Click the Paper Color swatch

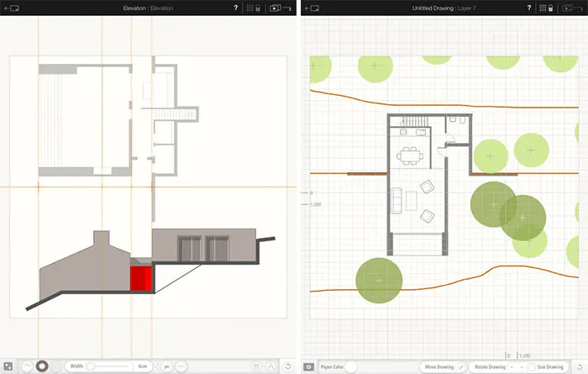click(352, 366)
